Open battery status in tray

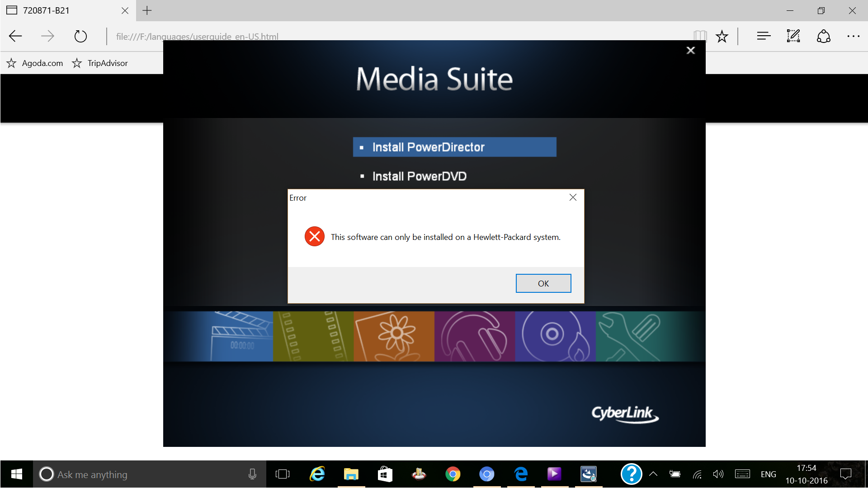point(675,474)
